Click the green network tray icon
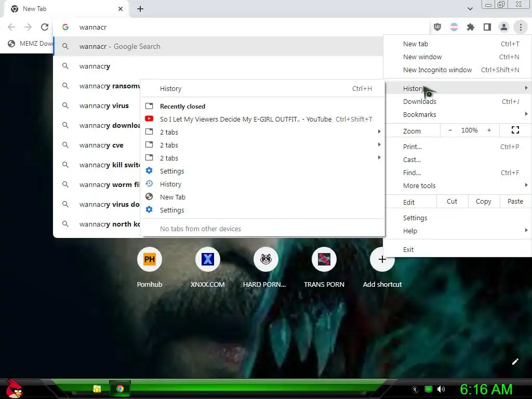 click(x=429, y=389)
